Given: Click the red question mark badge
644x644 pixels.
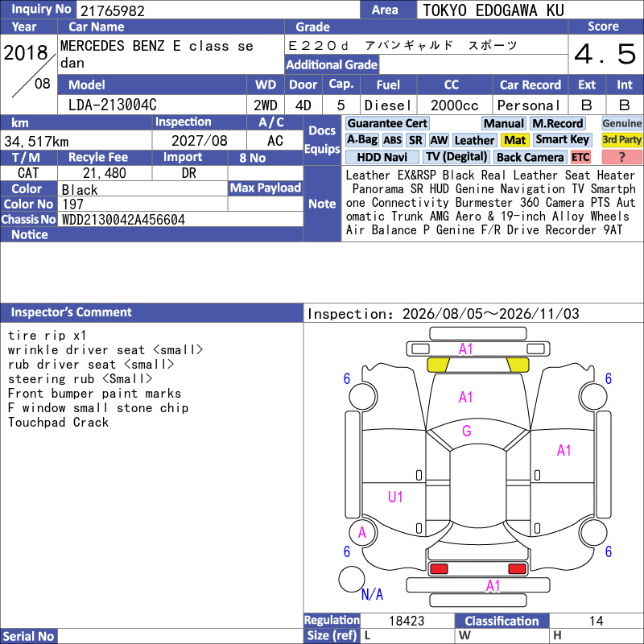Looking at the screenshot, I should coord(621,157).
